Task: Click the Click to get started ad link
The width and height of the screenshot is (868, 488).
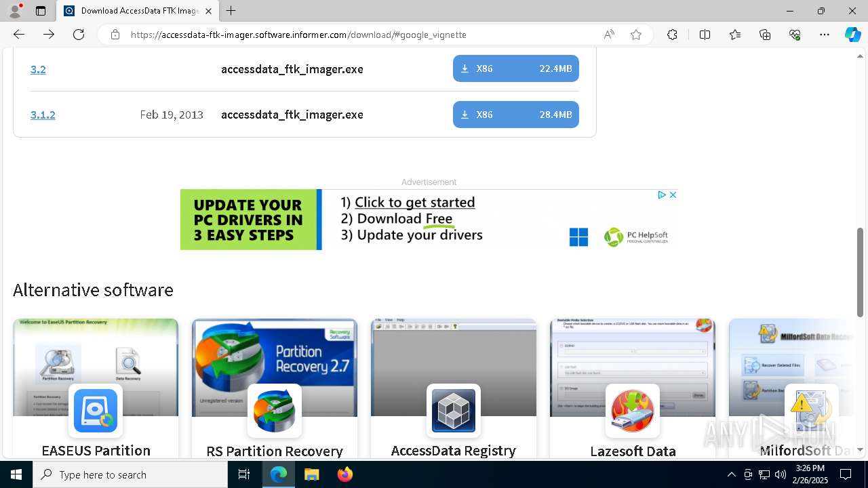Action: pyautogui.click(x=414, y=202)
